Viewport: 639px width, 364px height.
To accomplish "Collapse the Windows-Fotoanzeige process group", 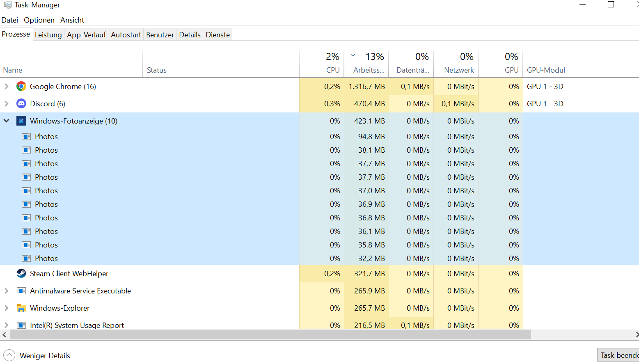I will [6, 121].
